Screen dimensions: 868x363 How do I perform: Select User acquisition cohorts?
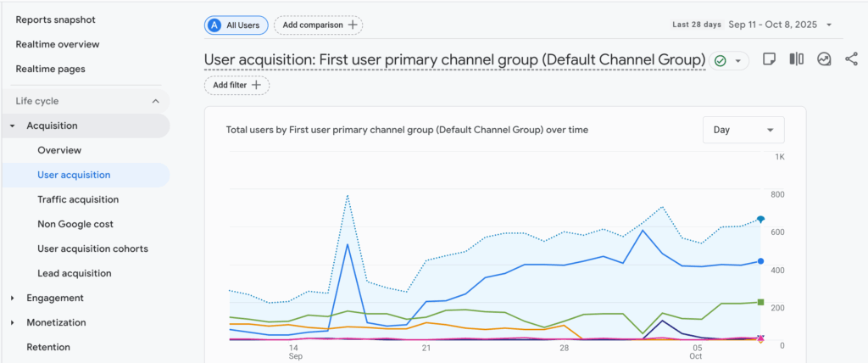(92, 249)
